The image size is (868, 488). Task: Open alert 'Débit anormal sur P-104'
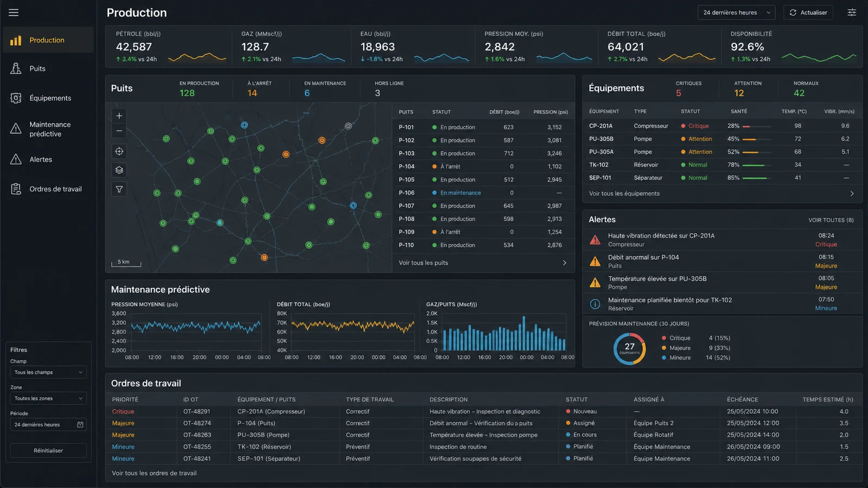click(722, 261)
